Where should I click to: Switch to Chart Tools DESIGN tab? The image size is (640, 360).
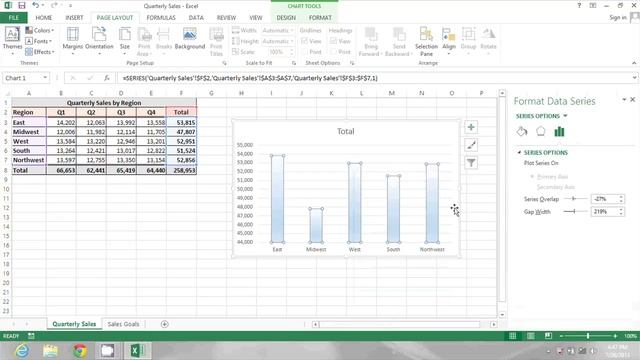pos(286,18)
